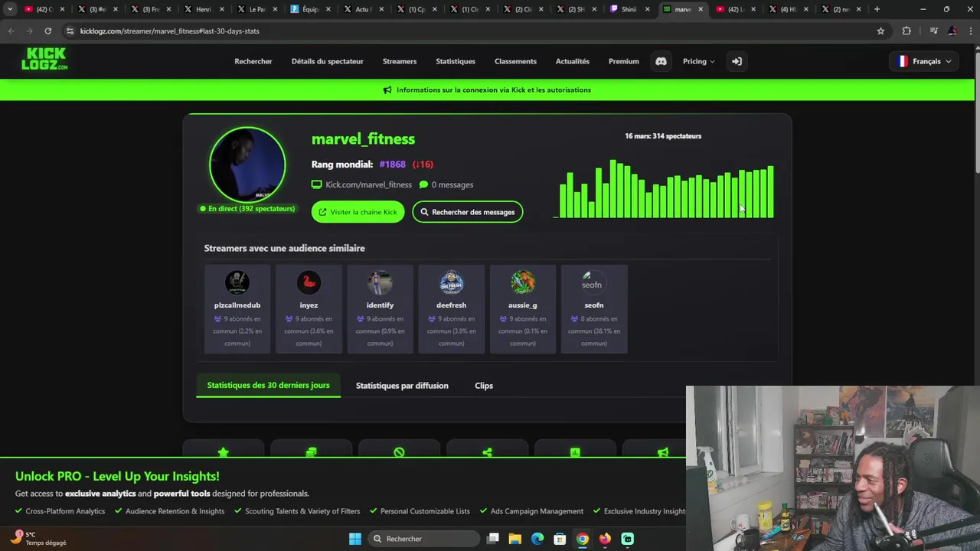Click the star icon stat card
Viewport: 980px width, 551px height.
[x=224, y=452]
